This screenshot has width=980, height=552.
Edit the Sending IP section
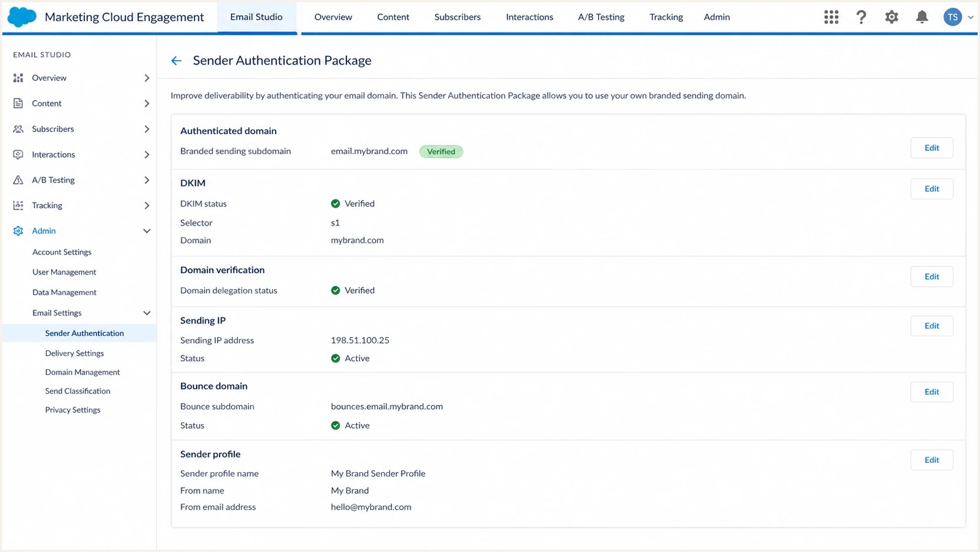[931, 326]
